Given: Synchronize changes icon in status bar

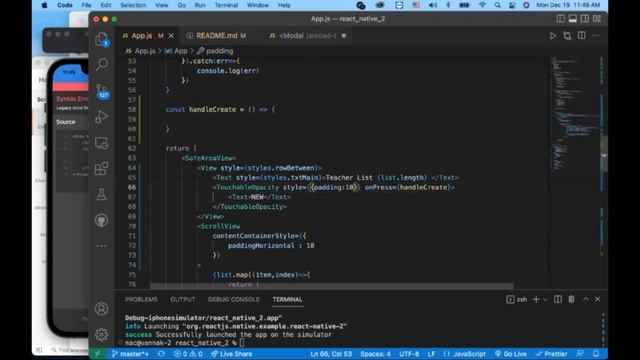Looking at the screenshot, I should (x=161, y=353).
